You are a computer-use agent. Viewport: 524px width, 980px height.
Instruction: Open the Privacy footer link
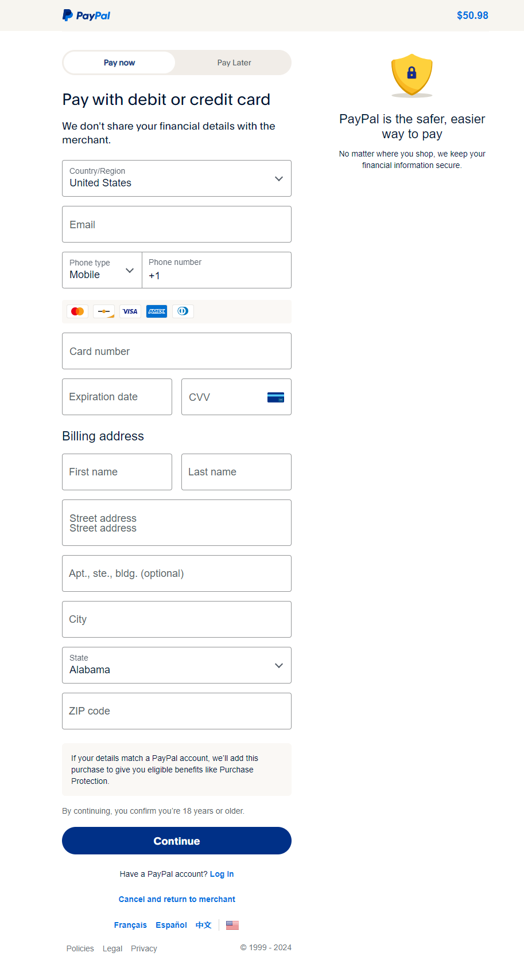point(143,948)
